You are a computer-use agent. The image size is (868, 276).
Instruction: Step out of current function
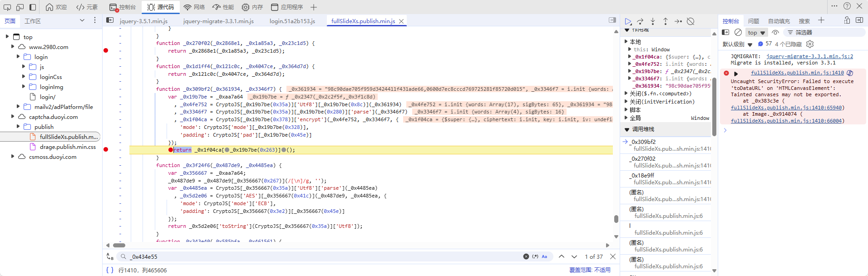coord(666,21)
